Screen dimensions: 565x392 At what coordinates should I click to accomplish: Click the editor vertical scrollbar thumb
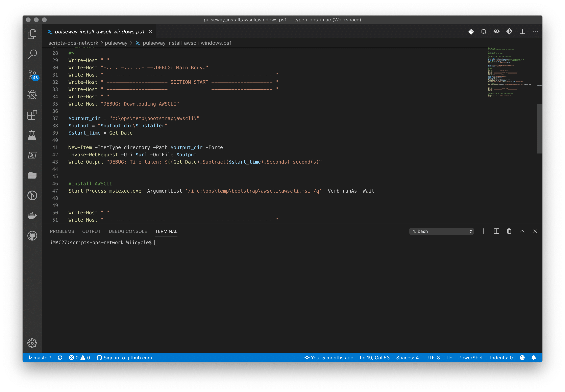click(539, 129)
